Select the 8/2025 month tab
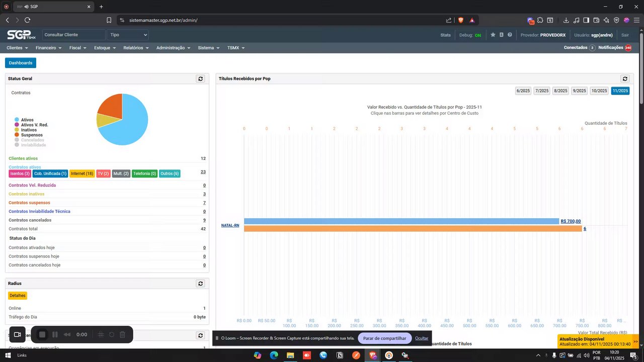 click(560, 90)
